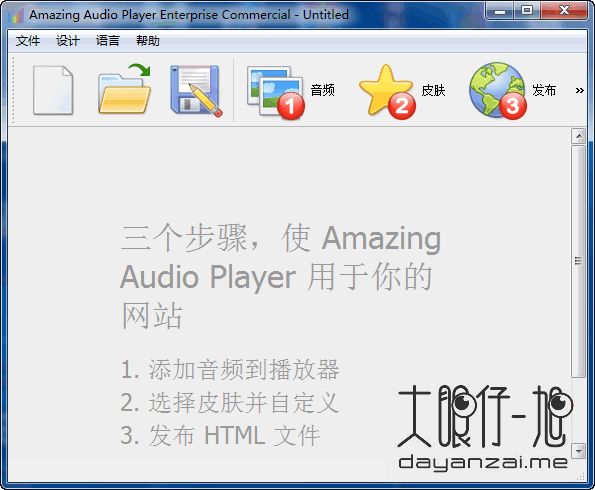
Task: Go to step 3 发布 (Publish)
Action: pos(513,91)
